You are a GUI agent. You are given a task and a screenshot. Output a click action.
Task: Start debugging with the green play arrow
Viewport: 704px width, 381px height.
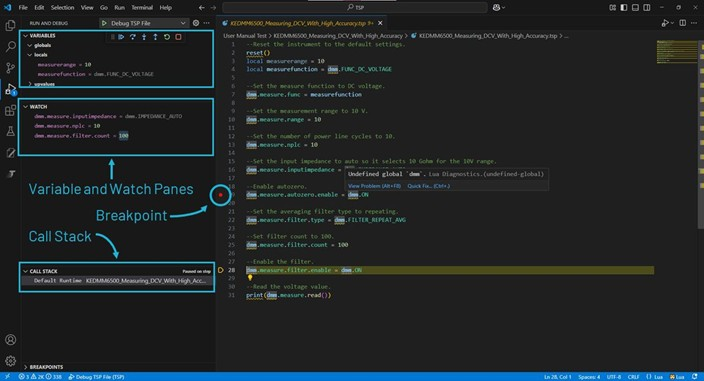[x=104, y=23]
